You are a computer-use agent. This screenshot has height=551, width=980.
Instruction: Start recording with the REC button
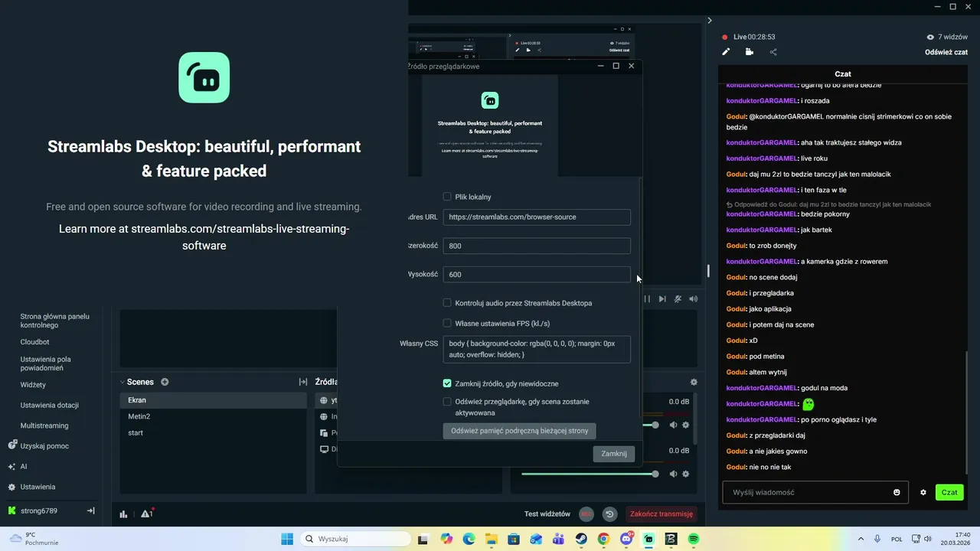pos(586,514)
